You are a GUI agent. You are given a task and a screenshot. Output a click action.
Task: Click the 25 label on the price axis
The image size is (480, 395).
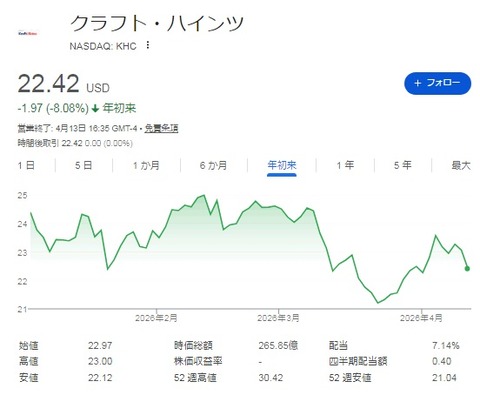click(22, 195)
